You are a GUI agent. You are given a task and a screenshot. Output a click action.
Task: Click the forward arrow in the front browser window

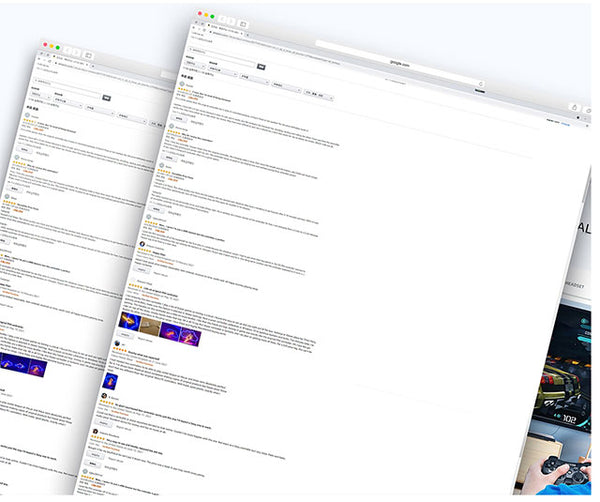pos(231,21)
